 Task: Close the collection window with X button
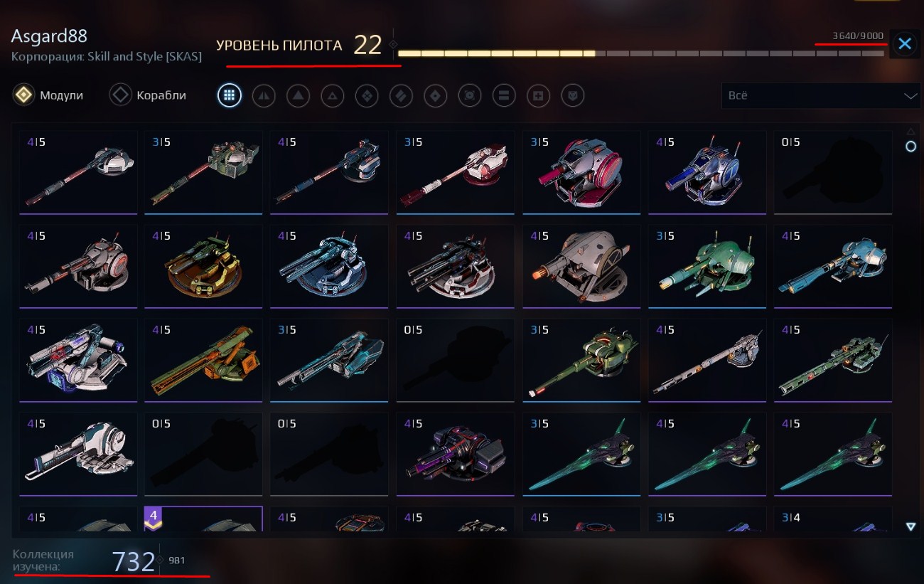(905, 44)
